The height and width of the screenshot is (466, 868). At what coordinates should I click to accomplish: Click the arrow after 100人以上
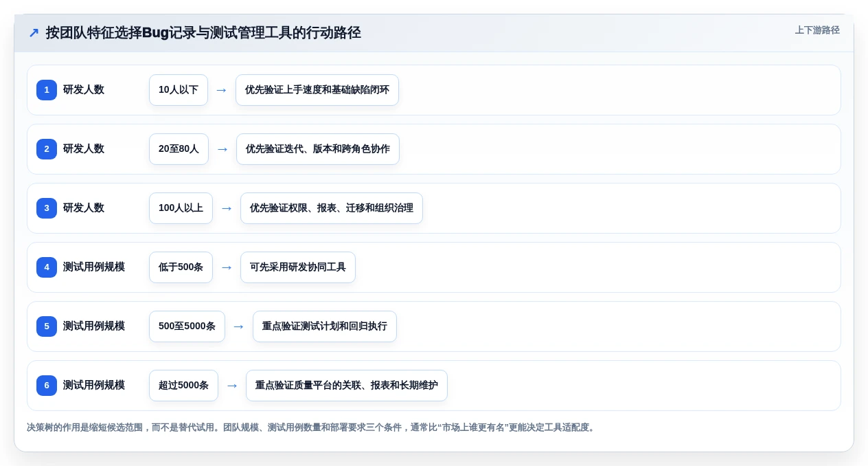click(227, 208)
